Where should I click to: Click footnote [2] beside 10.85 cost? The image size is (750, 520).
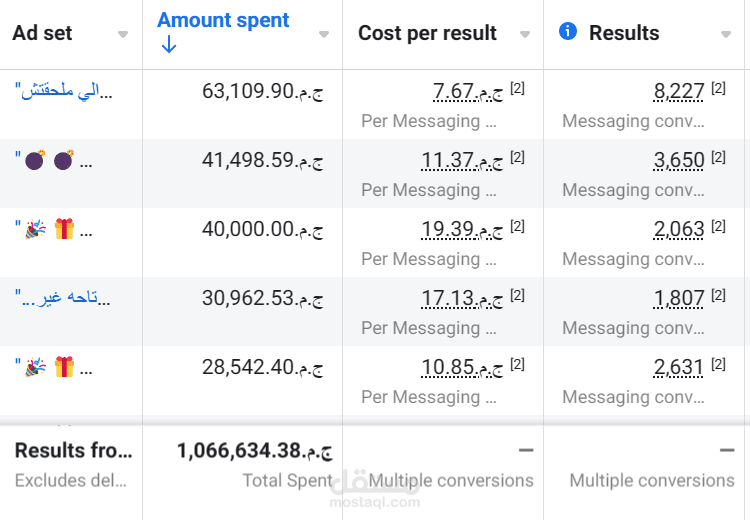coord(517,365)
